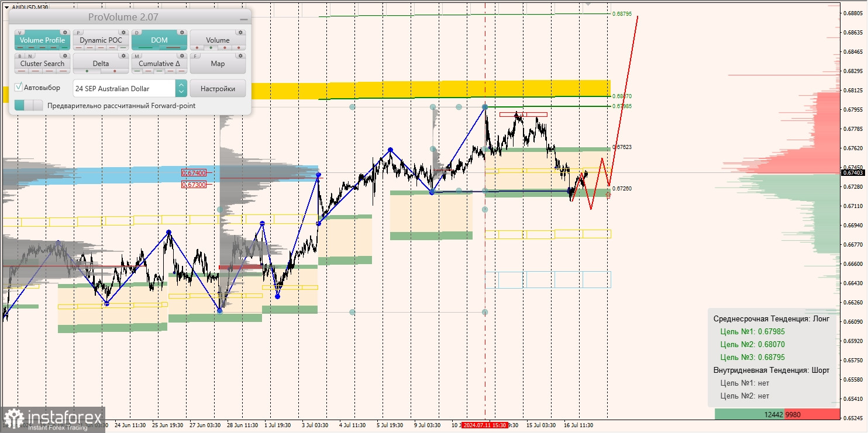Toggle the Dynamic POC indicator

[101, 40]
